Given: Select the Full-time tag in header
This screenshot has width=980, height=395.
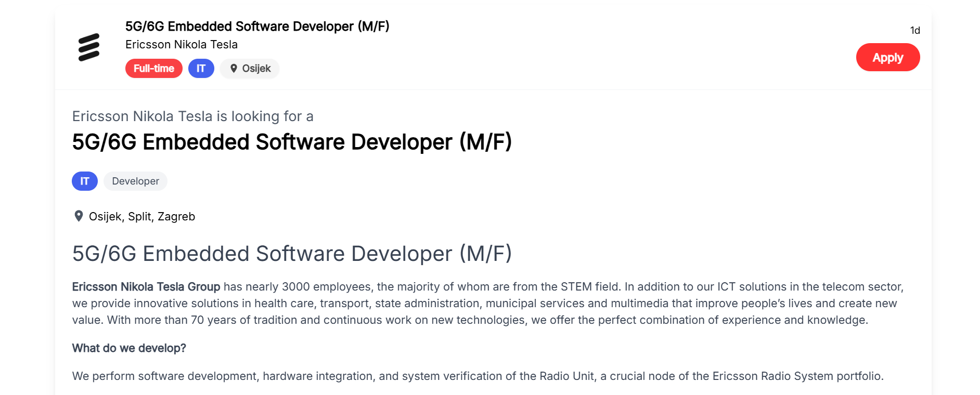Looking at the screenshot, I should pos(153,69).
